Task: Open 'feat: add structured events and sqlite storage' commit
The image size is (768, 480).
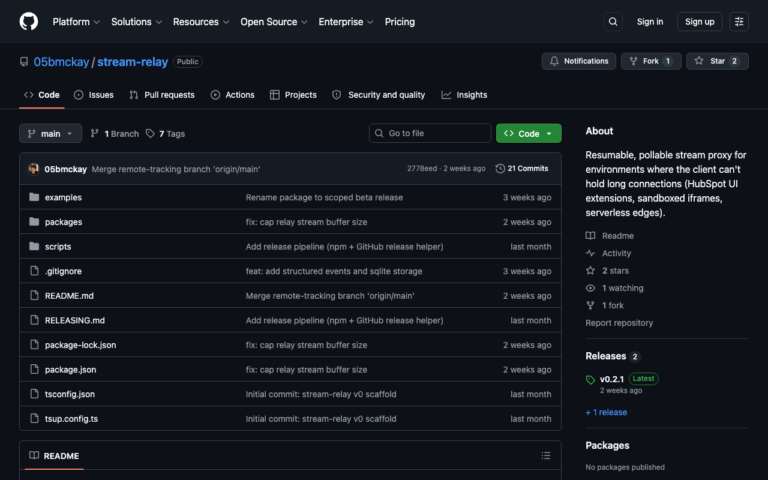Action: point(334,271)
